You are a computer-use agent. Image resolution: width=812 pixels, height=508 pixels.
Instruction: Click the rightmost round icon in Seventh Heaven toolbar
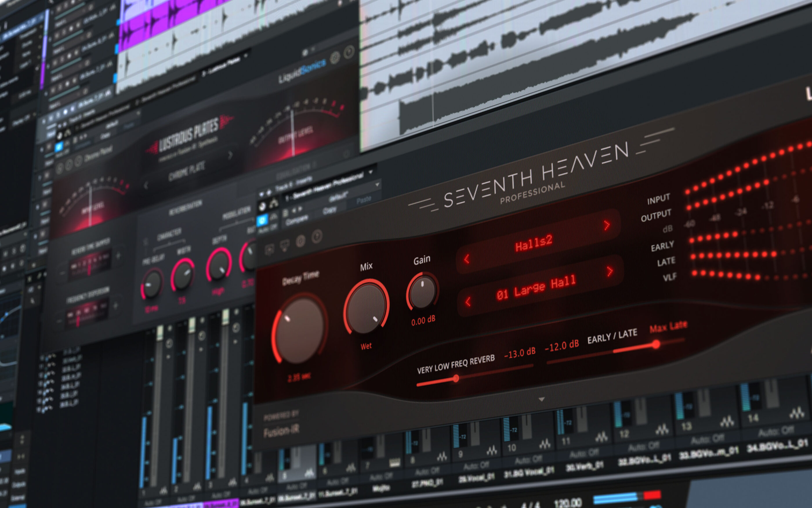[x=317, y=237]
